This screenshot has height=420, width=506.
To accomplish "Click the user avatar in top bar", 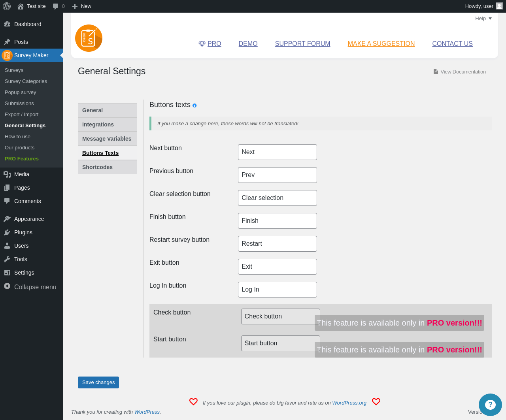I will pos(499,6).
